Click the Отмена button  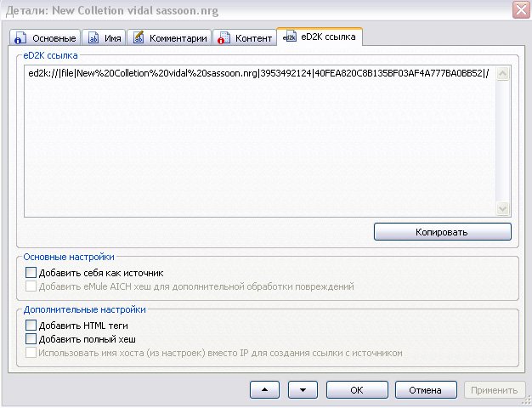tap(427, 391)
